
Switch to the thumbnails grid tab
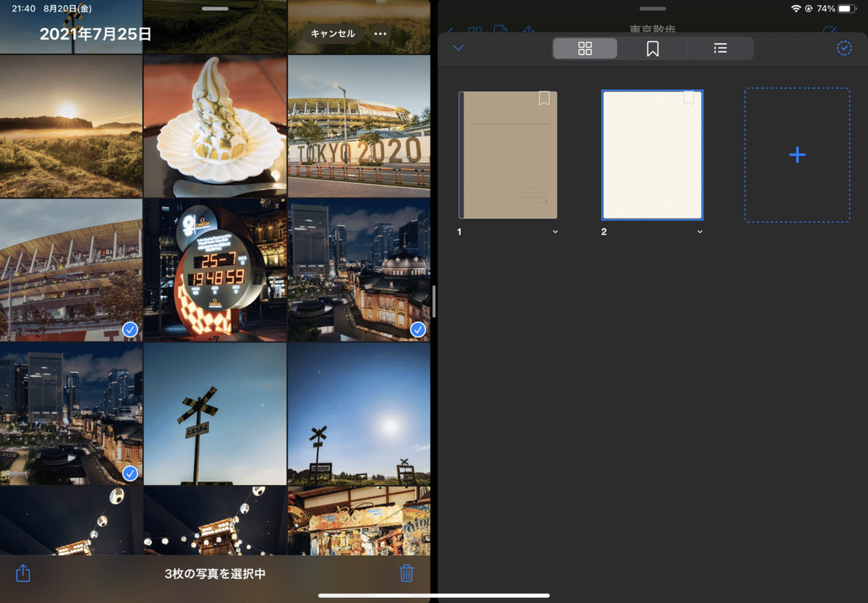585,49
